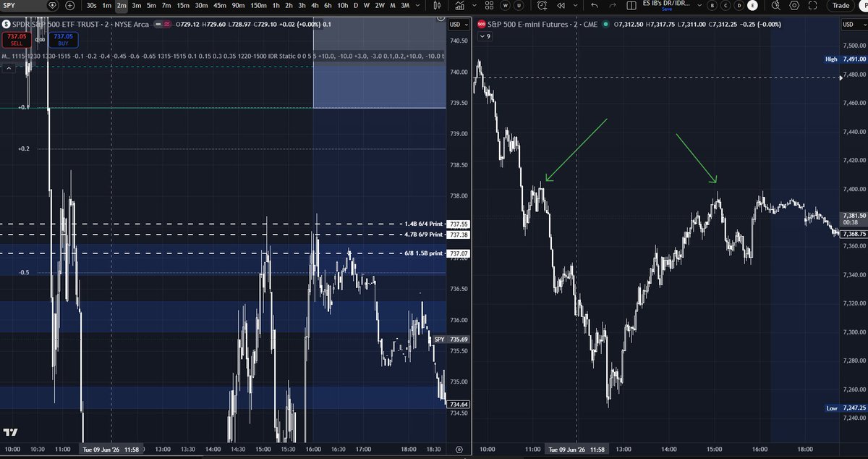Viewport: 868px width, 459px height.
Task: Open the quick search magnifier icon
Action: click(775, 5)
